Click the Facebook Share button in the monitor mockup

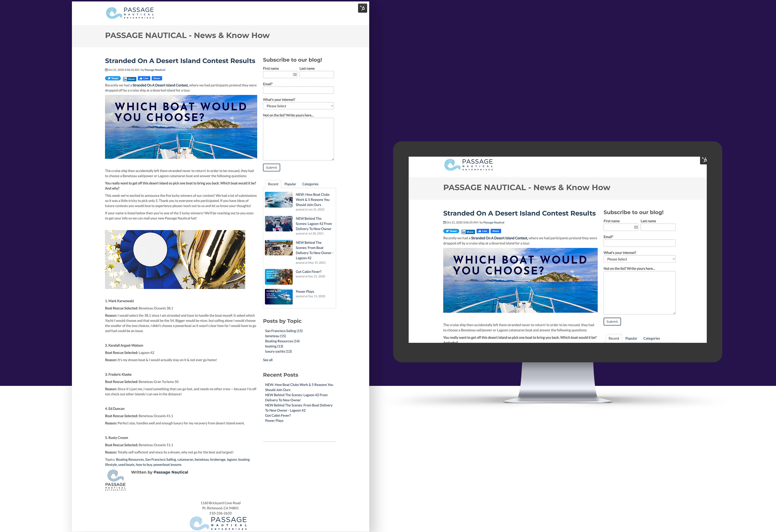pyautogui.click(x=496, y=231)
